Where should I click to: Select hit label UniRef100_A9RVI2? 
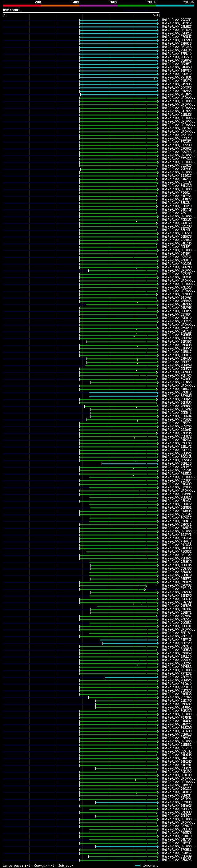pos(177,74)
